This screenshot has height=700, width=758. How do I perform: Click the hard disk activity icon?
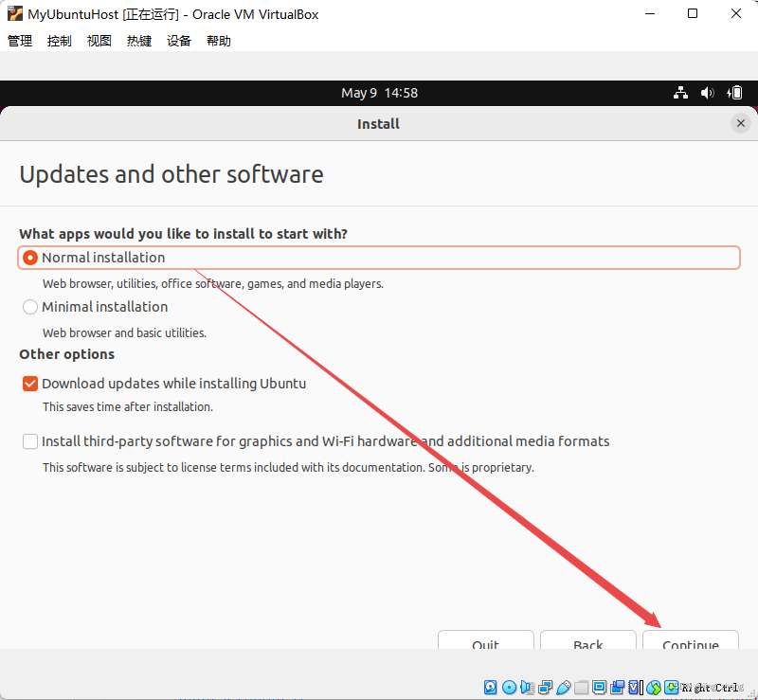[490, 687]
